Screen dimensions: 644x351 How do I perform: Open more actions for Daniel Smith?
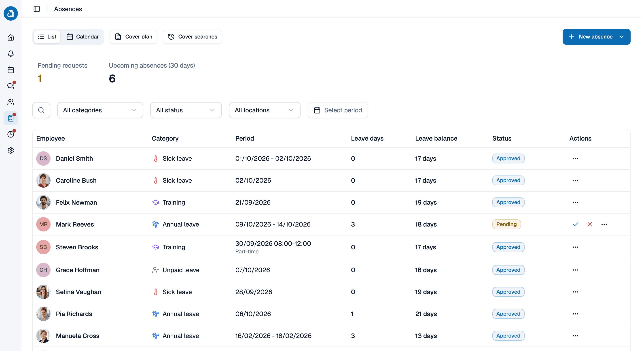[x=576, y=158]
